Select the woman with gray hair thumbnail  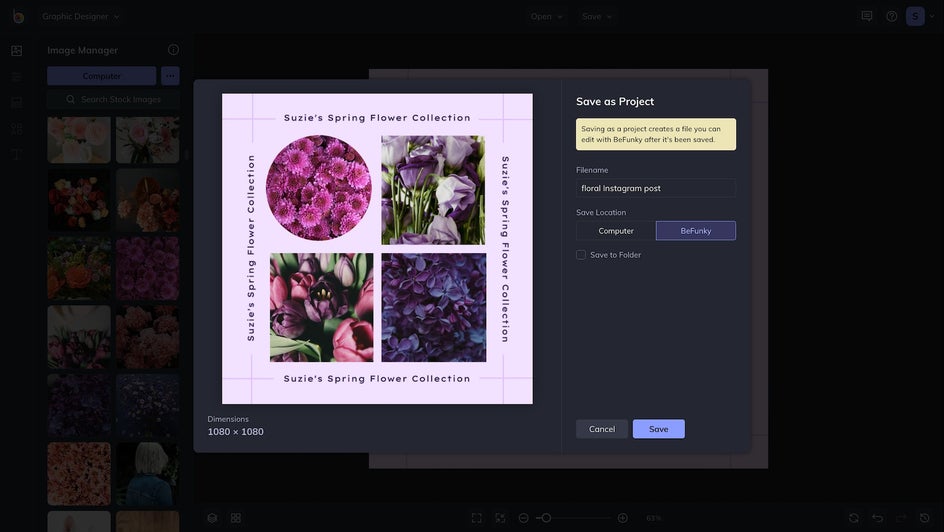coord(148,474)
